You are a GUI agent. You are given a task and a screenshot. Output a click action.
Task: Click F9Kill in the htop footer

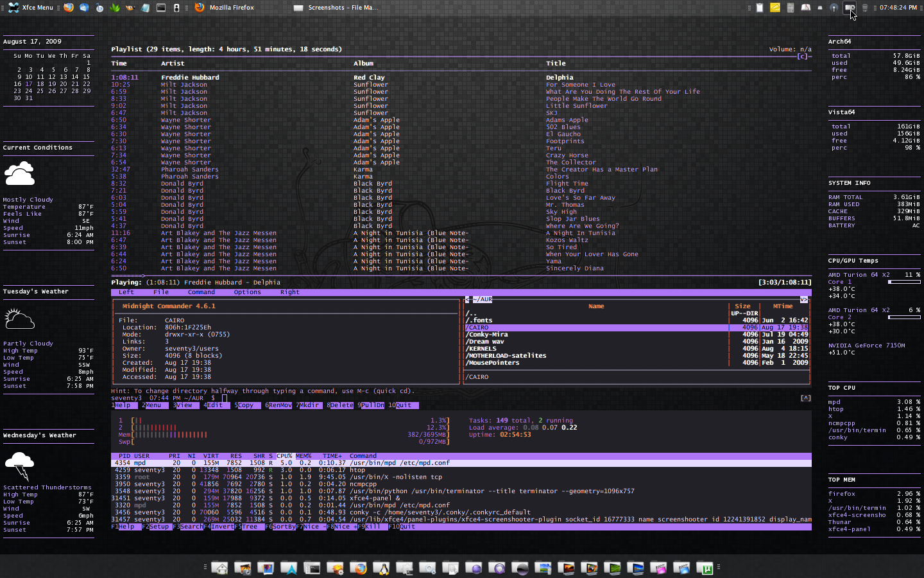(x=372, y=527)
